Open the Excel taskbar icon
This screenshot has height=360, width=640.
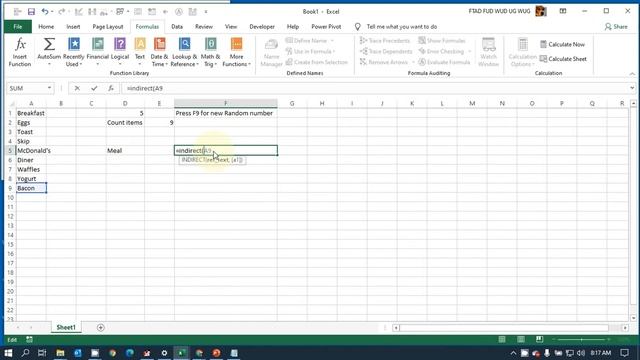click(181, 353)
